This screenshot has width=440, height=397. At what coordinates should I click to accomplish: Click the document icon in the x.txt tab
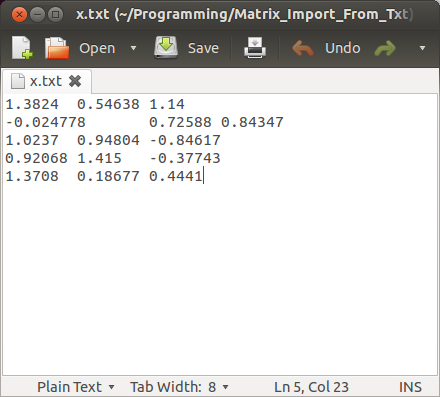coord(18,81)
